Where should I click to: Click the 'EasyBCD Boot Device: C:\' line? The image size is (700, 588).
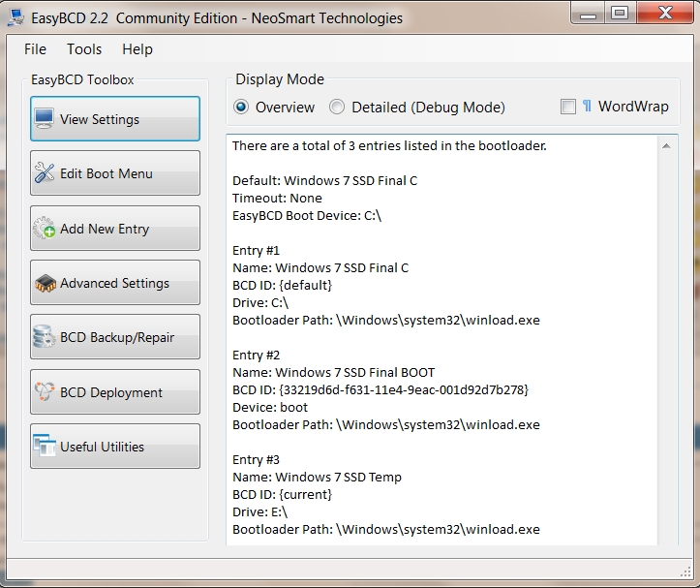click(x=307, y=215)
